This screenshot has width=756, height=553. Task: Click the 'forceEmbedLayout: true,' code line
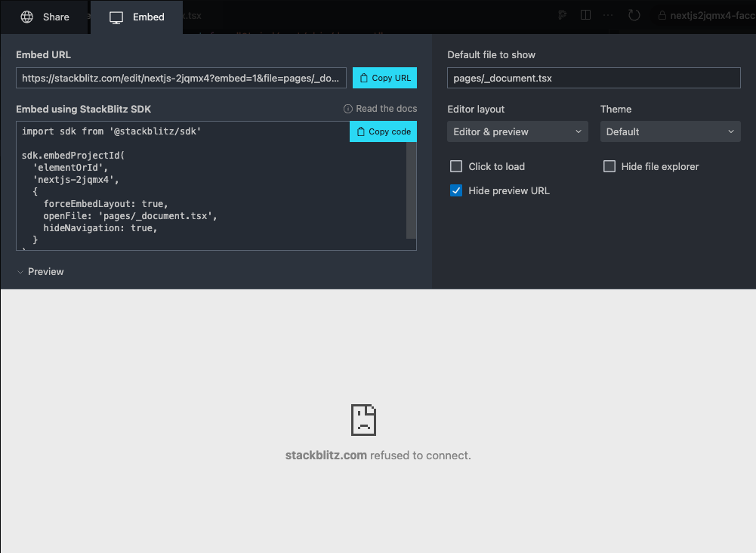(106, 204)
